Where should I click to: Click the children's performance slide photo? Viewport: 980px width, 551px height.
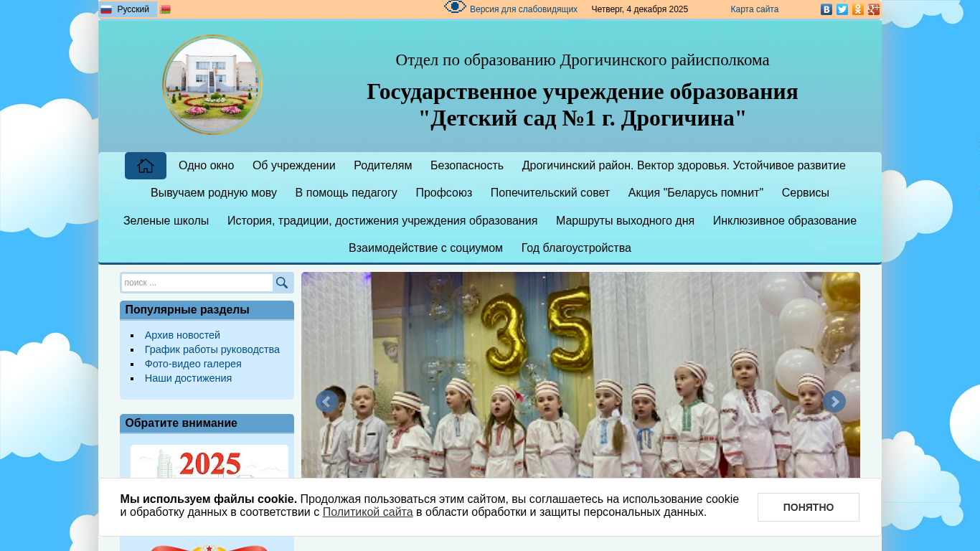coord(580,375)
